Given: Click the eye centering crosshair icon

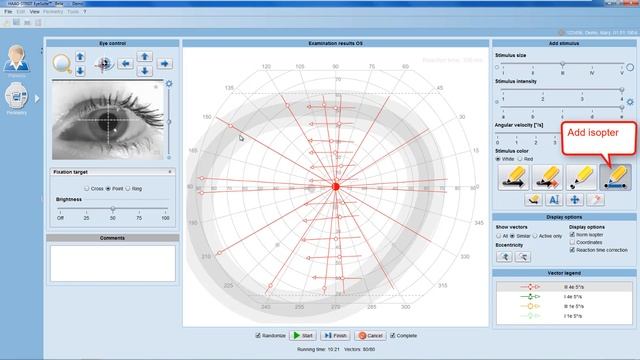Looking at the screenshot, I should (x=104, y=64).
